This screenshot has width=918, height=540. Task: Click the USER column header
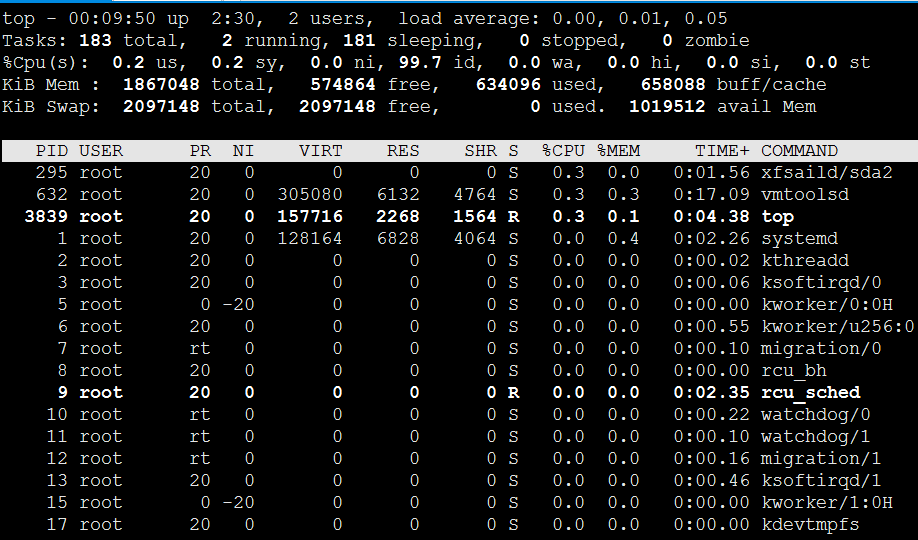[101, 151]
